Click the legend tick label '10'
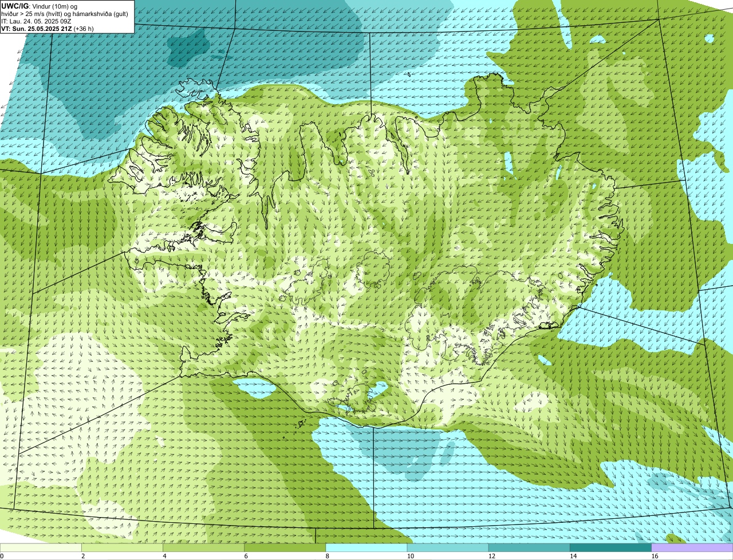 [411, 556]
